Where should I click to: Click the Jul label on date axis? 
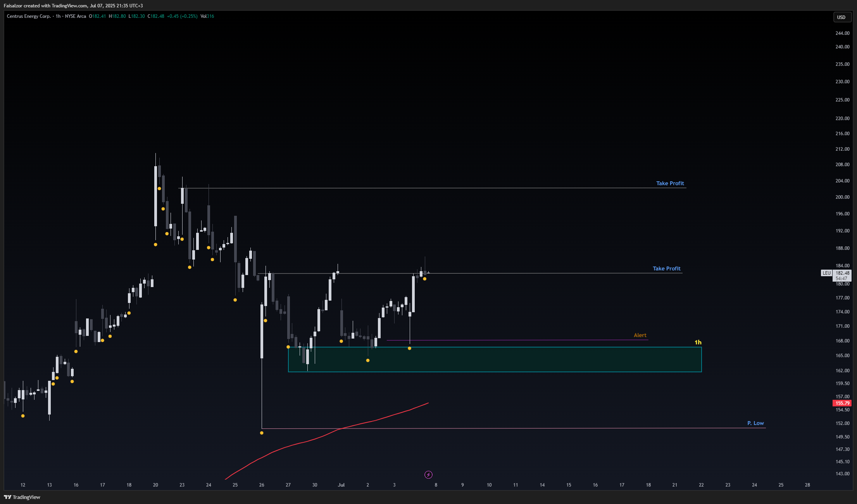[341, 485]
